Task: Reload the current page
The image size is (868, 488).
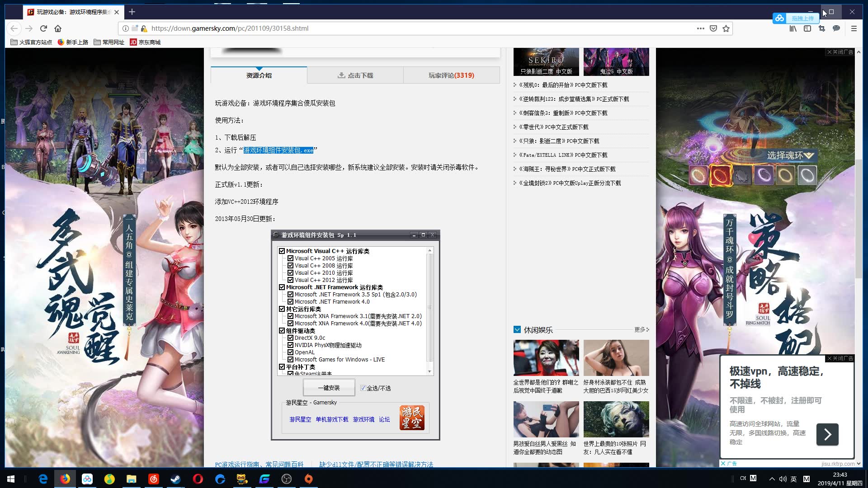Action: click(x=43, y=28)
